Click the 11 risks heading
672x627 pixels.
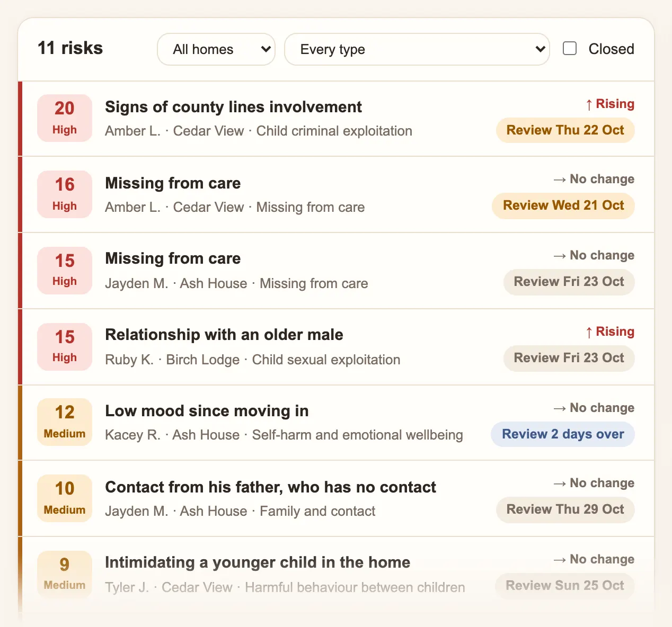[x=70, y=48]
